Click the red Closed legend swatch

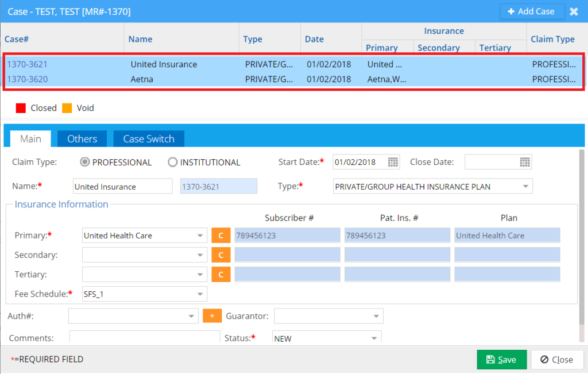tap(21, 107)
